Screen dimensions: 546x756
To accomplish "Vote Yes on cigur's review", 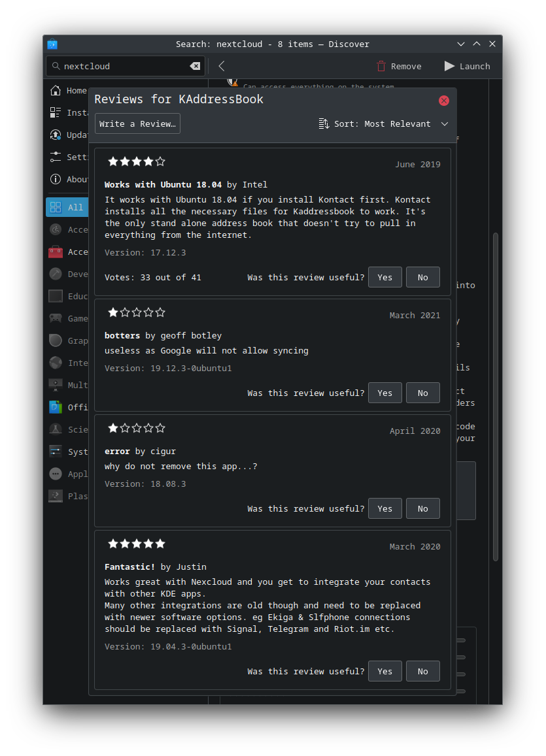I will click(385, 508).
